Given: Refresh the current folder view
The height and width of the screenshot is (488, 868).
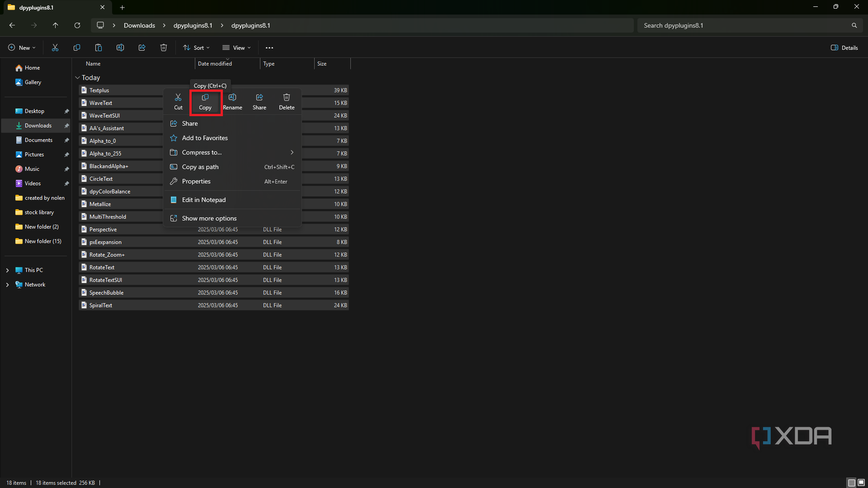Looking at the screenshot, I should click(x=77, y=25).
